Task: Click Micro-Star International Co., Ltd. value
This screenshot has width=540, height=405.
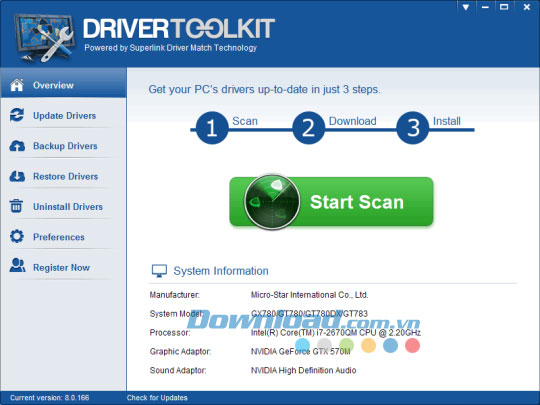Action: [x=309, y=295]
